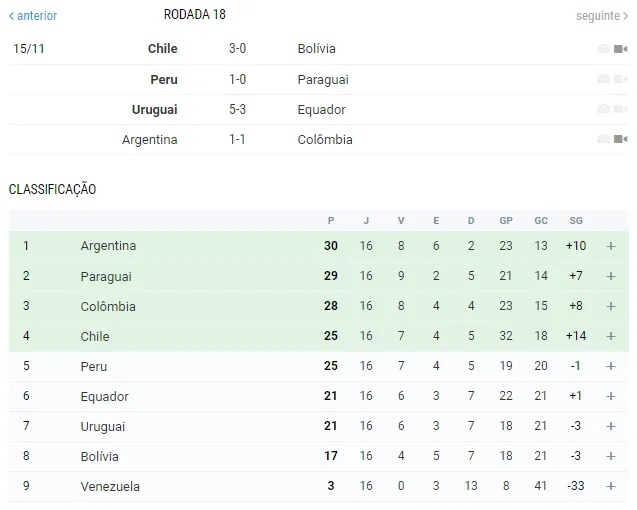The image size is (637, 510).
Task: Sort standings by P points column
Action: pos(331,221)
